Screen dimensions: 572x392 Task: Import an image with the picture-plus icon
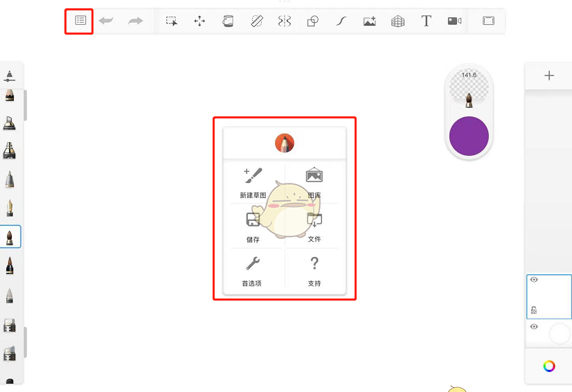369,21
